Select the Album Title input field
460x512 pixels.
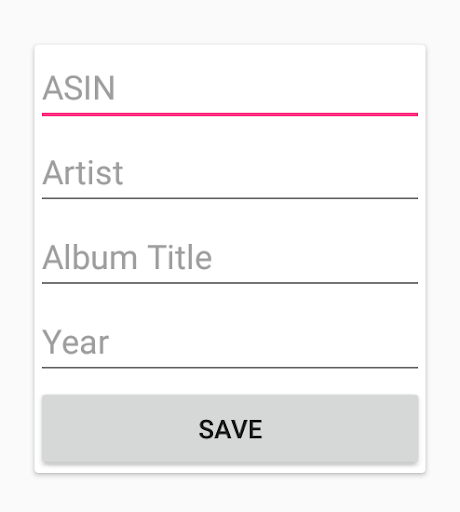point(230,258)
